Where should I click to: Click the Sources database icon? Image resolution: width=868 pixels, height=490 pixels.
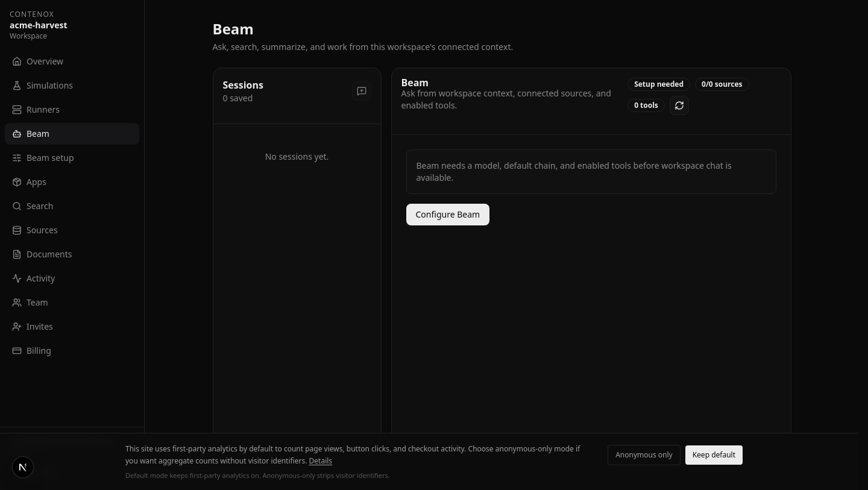[x=17, y=230]
